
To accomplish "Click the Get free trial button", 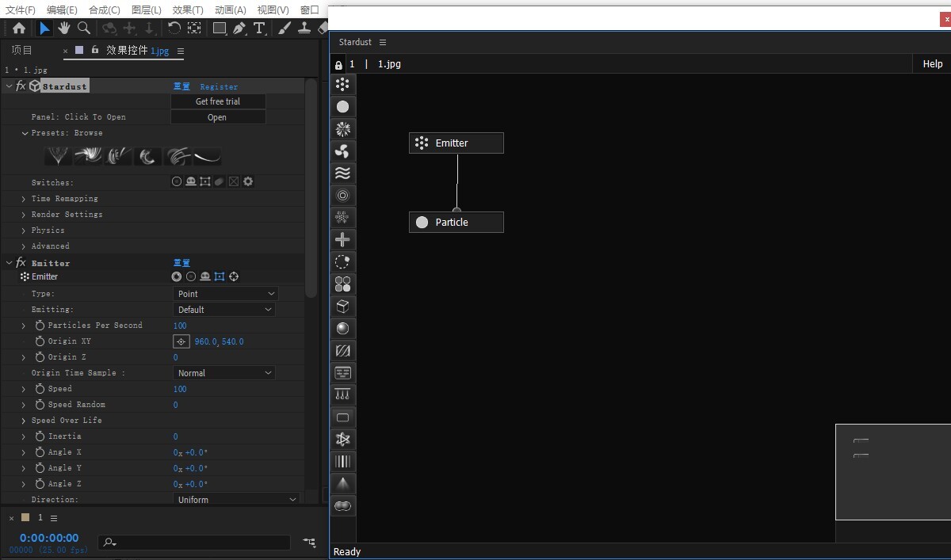I will pyautogui.click(x=218, y=101).
